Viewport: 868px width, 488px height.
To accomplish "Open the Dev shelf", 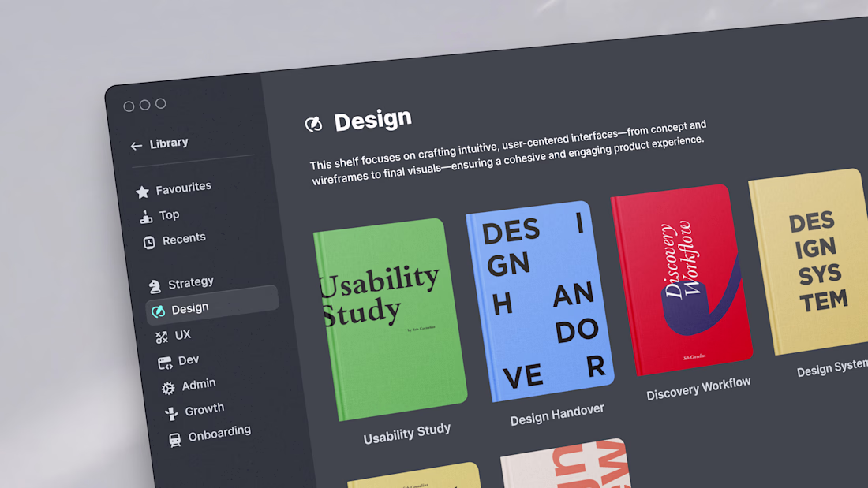I will tap(189, 359).
